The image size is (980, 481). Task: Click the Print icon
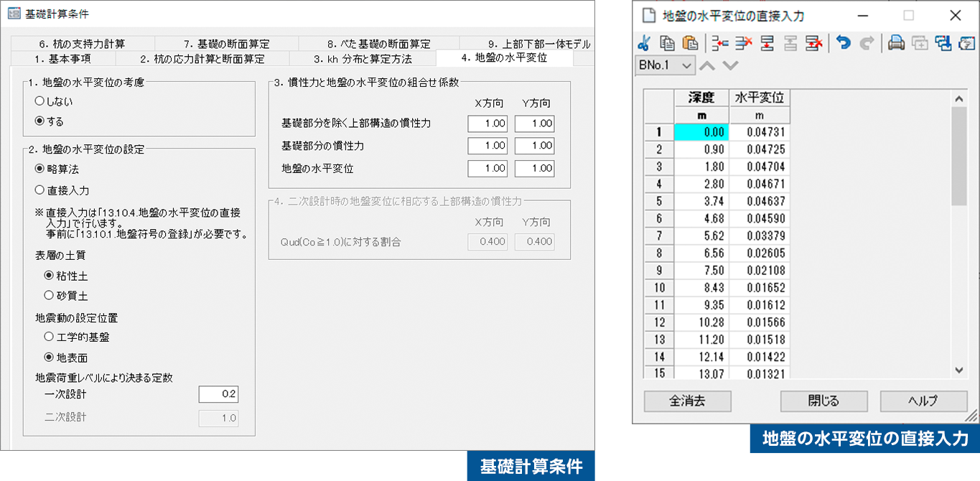coord(896,43)
